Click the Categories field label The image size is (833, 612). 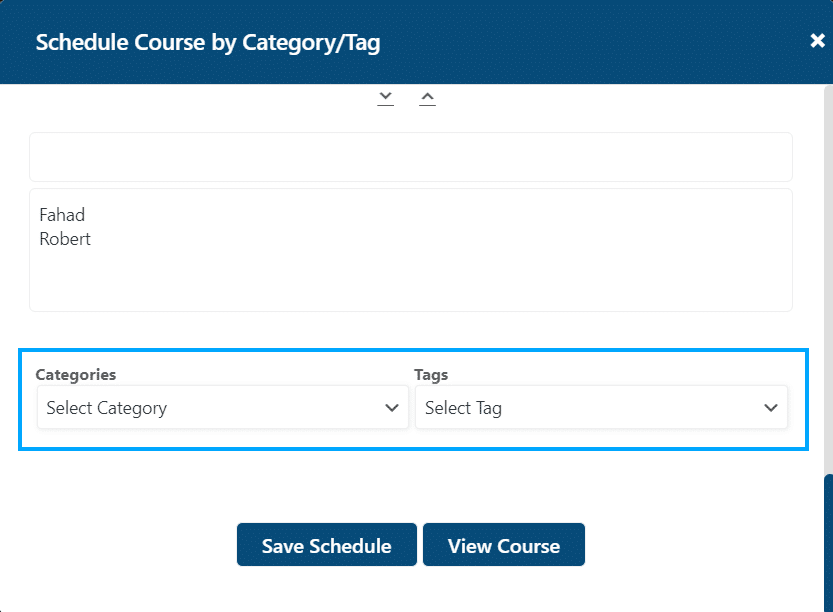tap(75, 375)
